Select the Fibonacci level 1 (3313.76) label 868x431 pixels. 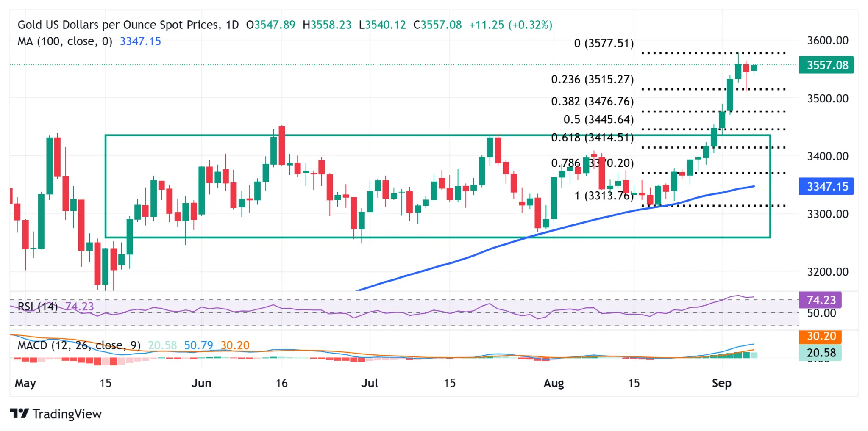[x=603, y=195]
